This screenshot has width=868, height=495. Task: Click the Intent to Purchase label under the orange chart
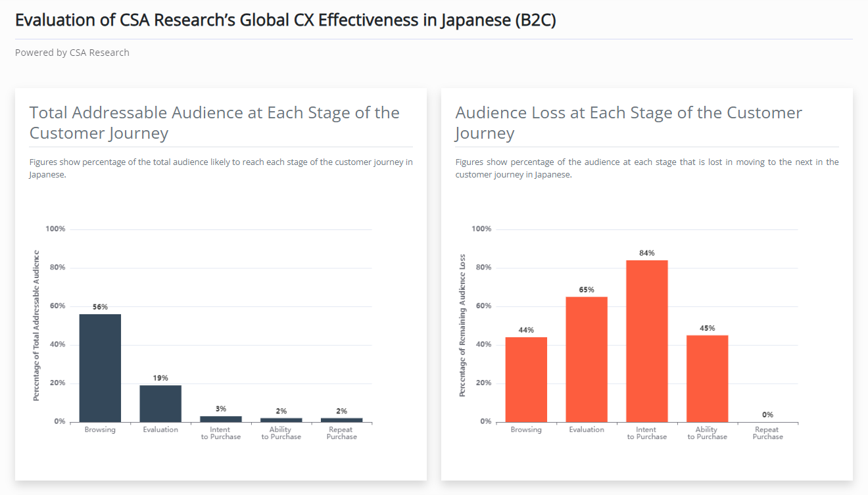(x=647, y=433)
